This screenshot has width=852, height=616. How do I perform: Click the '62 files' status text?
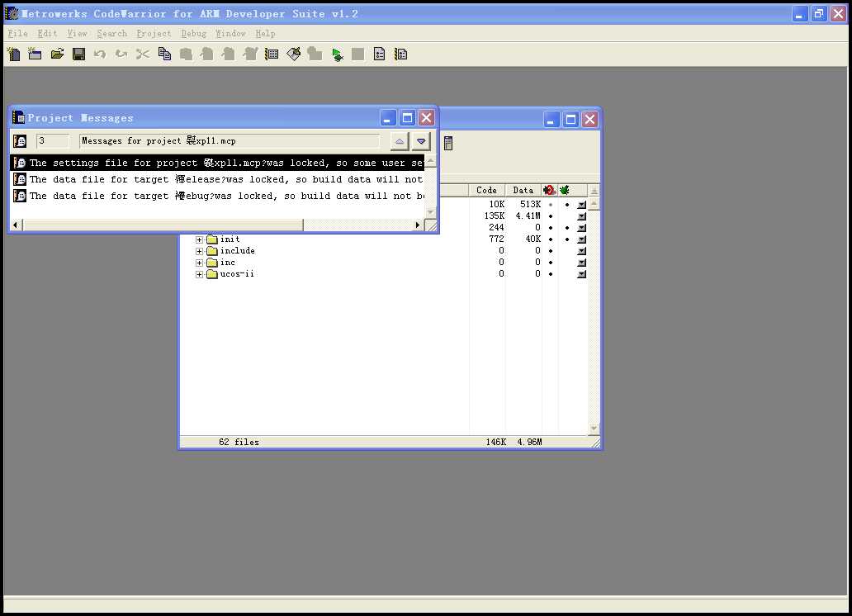pyautogui.click(x=239, y=443)
